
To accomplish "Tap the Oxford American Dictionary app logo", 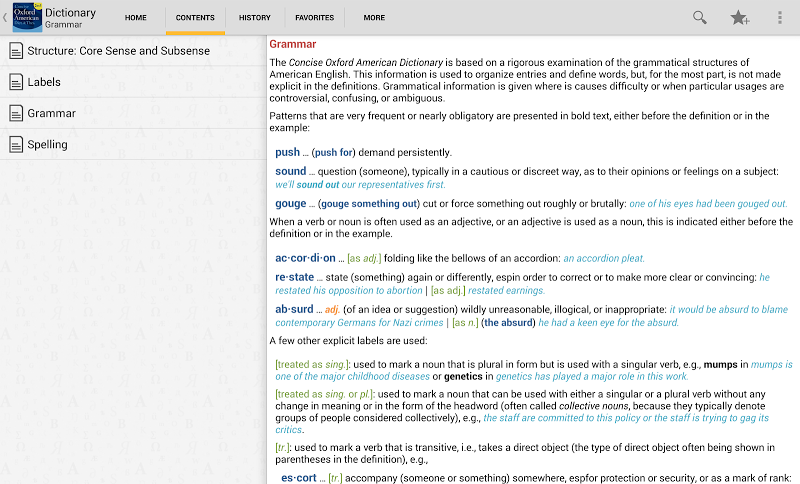I will (x=27, y=17).
